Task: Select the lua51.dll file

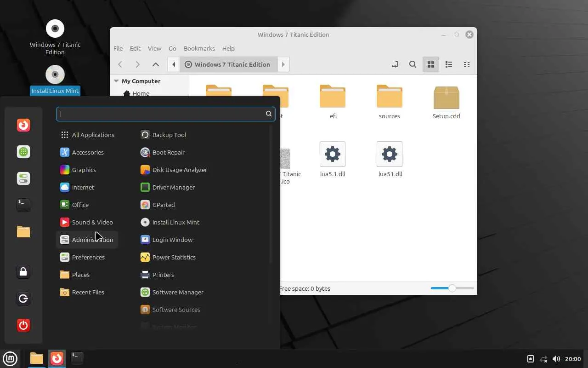Action: pos(390,159)
